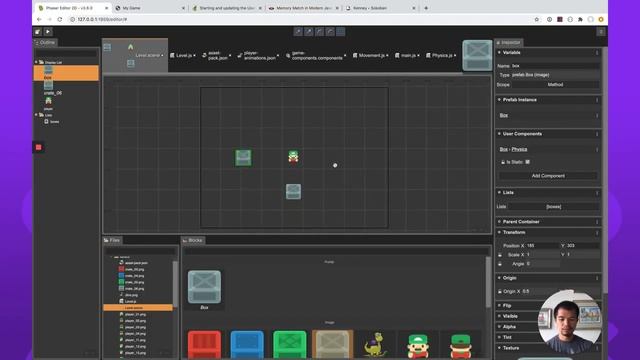Viewport: 640px width, 360px height.
Task: Pick the green-cap player front block
Action: [x=418, y=346]
